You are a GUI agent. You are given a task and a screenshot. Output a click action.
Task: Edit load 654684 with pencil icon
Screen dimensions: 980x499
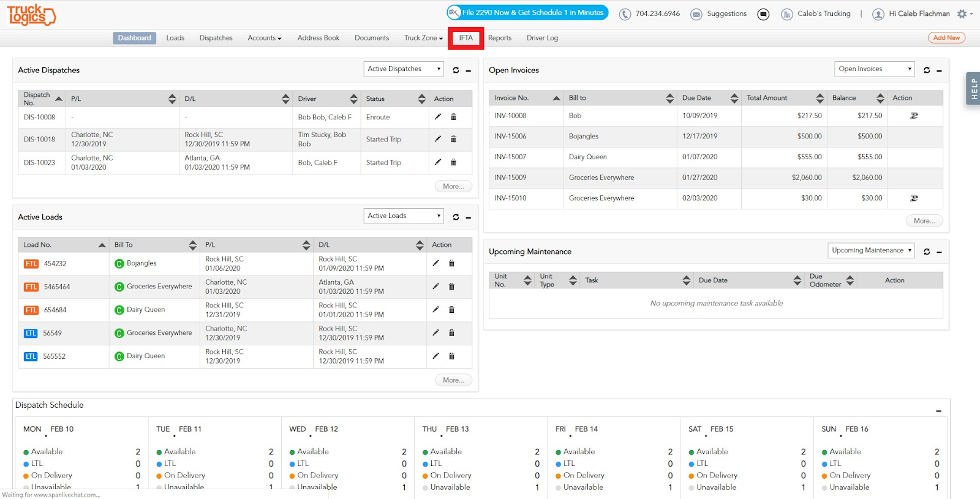point(435,309)
